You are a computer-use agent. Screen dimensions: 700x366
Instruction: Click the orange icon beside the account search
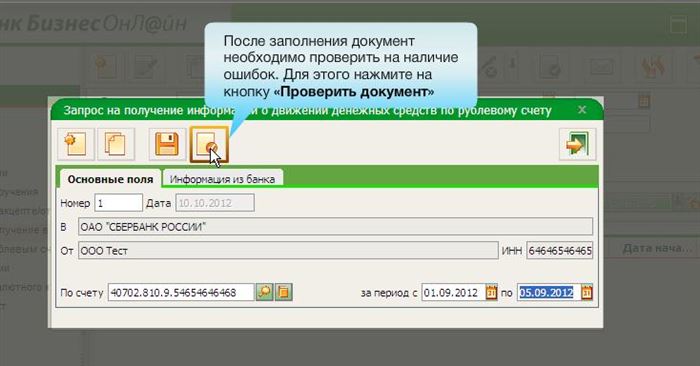pyautogui.click(x=283, y=292)
